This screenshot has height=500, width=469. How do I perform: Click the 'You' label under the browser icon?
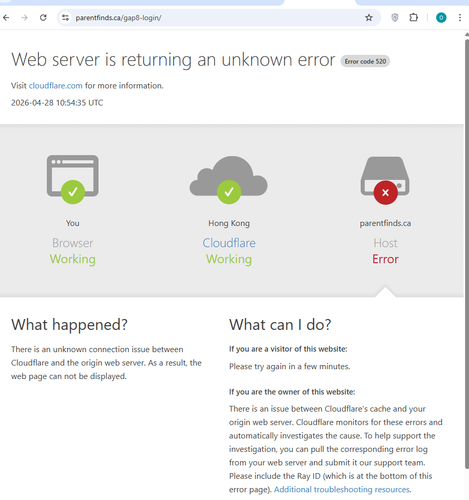(x=73, y=223)
